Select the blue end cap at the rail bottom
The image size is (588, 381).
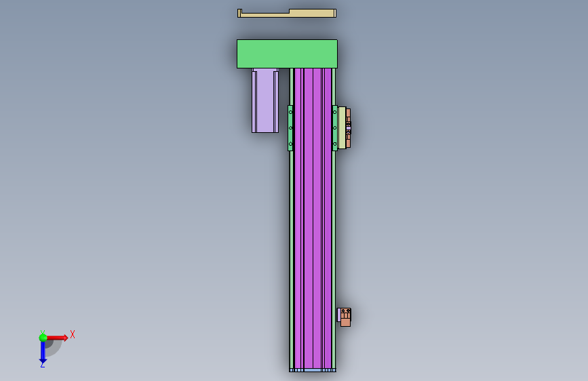pyautogui.click(x=313, y=370)
